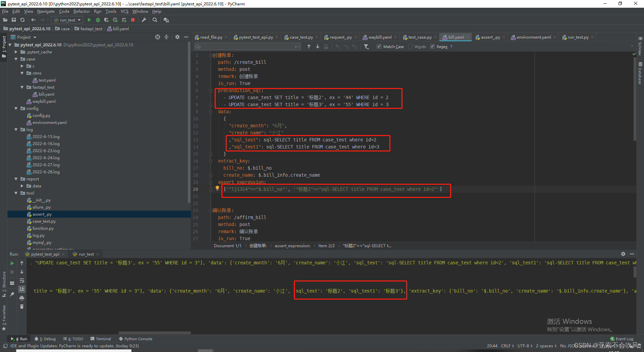Click the Open folder icon in toolbar
The height and width of the screenshot is (352, 644).
pyautogui.click(x=5, y=20)
